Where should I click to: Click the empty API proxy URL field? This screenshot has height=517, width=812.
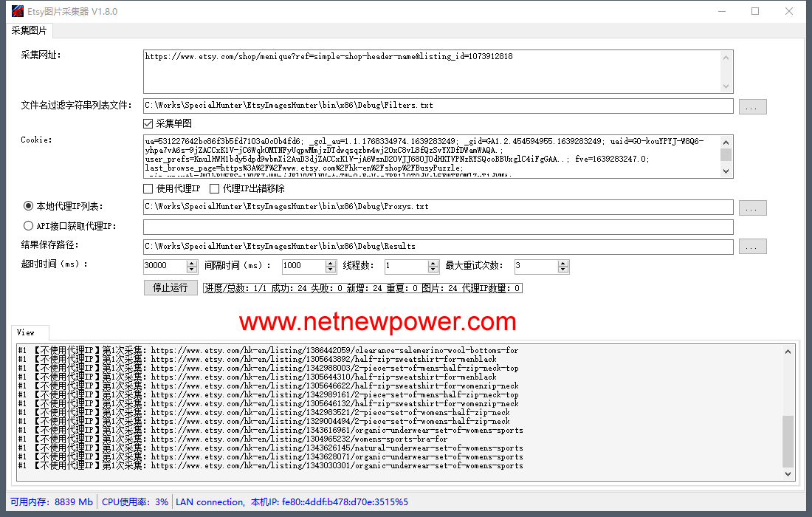(438, 227)
